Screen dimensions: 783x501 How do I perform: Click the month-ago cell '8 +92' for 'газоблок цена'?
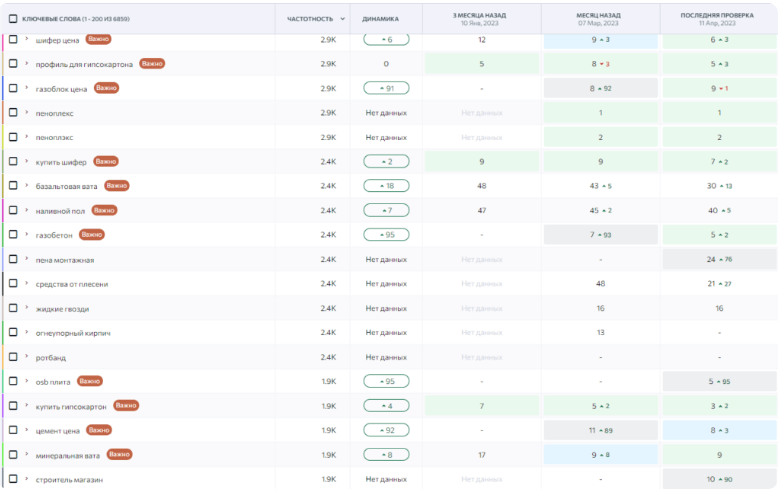pos(601,88)
